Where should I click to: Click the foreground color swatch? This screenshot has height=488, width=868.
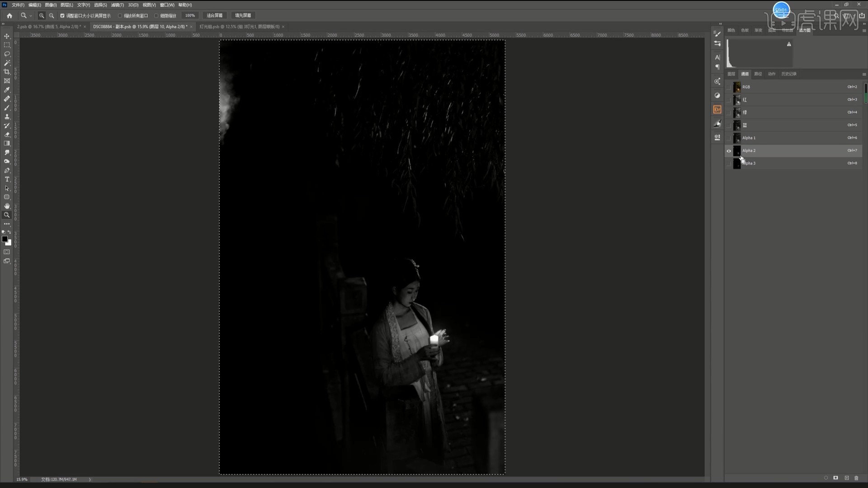5,239
